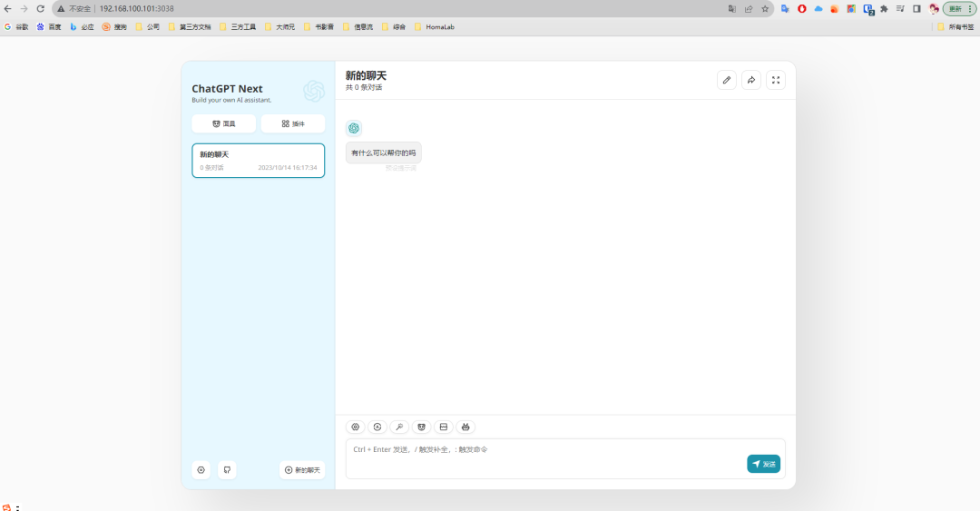980x511 pixels.
Task: Click the ChatGPT logo avatar above greeting
Action: point(354,128)
